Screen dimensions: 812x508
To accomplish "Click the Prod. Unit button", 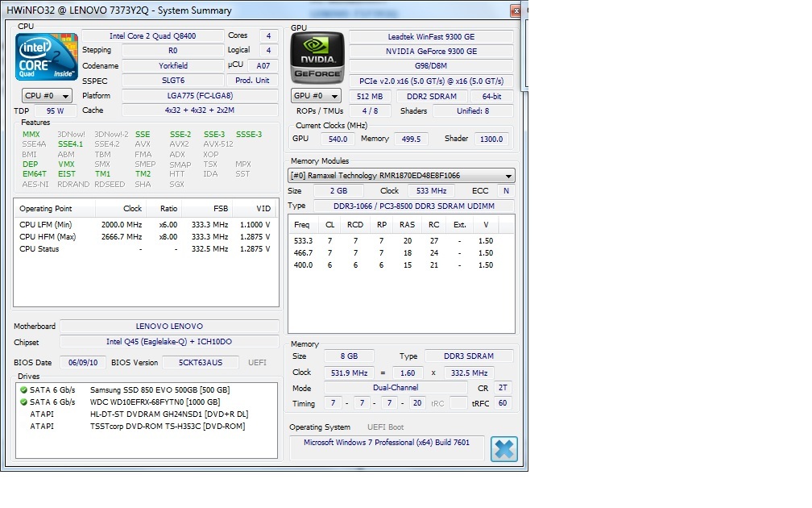I will (x=252, y=81).
